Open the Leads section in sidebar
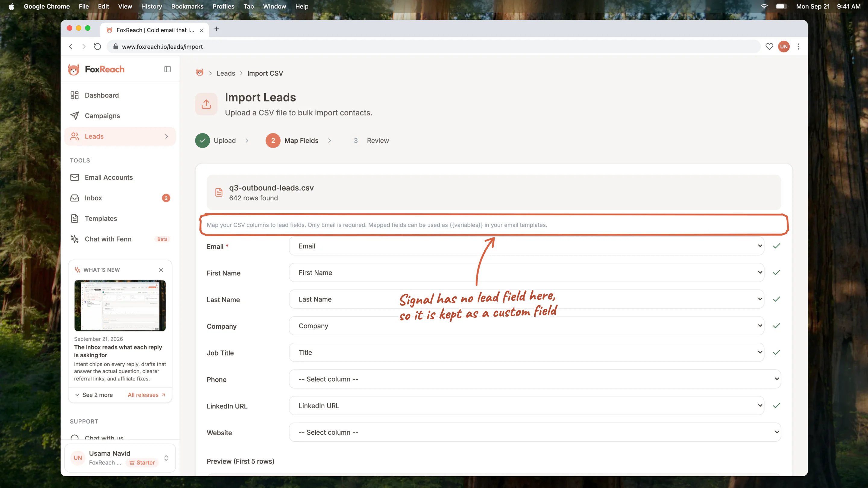 pyautogui.click(x=120, y=136)
